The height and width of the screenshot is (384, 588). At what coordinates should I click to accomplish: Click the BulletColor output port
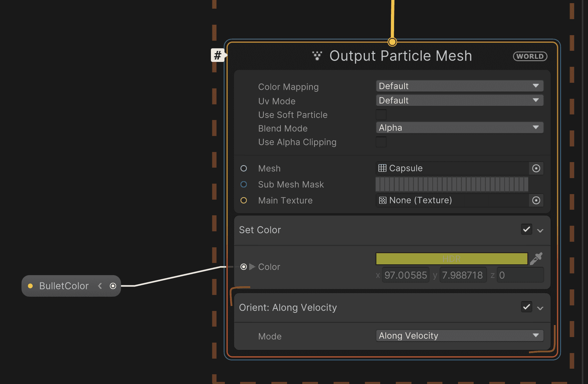coord(113,286)
